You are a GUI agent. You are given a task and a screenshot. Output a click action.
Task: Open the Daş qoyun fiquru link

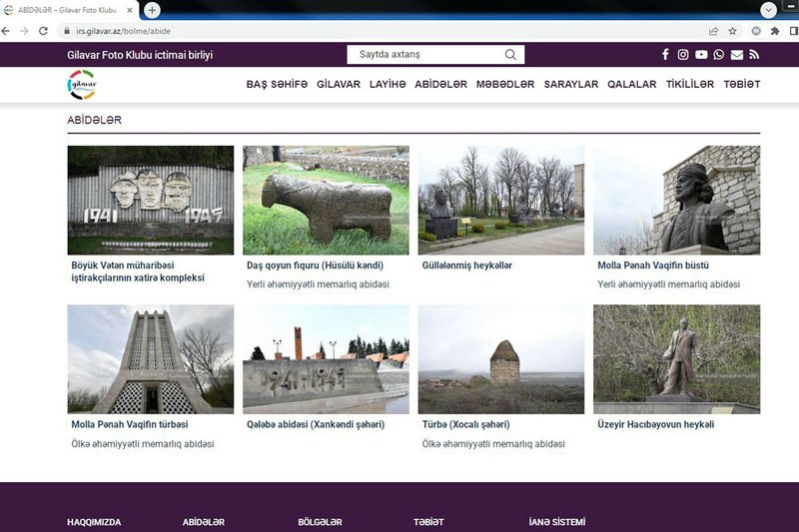click(315, 266)
